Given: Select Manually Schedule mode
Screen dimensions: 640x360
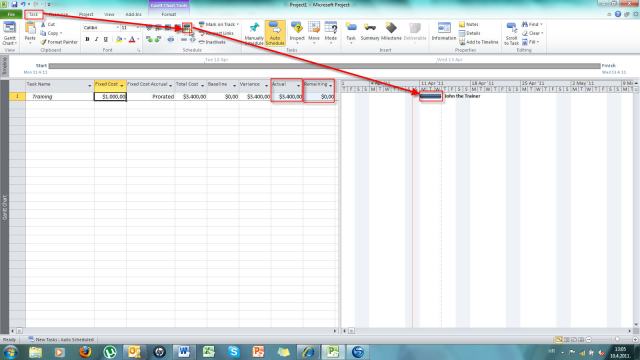Looking at the screenshot, I should pos(254,33).
